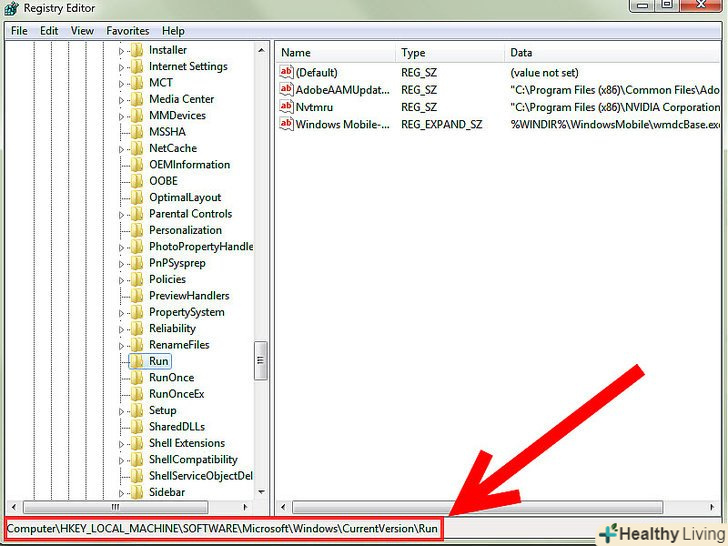The image size is (728, 546).
Task: Click the Registry Editor title bar icon
Action: pos(11,8)
